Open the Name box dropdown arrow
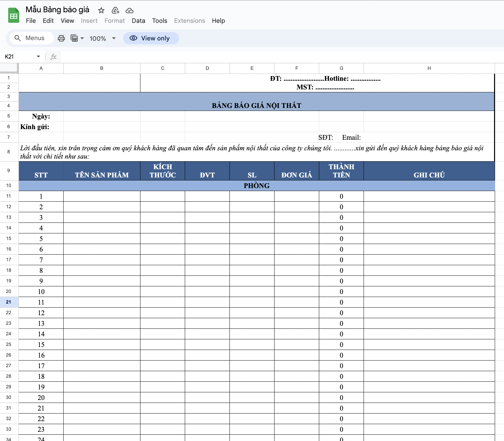 pyautogui.click(x=38, y=57)
